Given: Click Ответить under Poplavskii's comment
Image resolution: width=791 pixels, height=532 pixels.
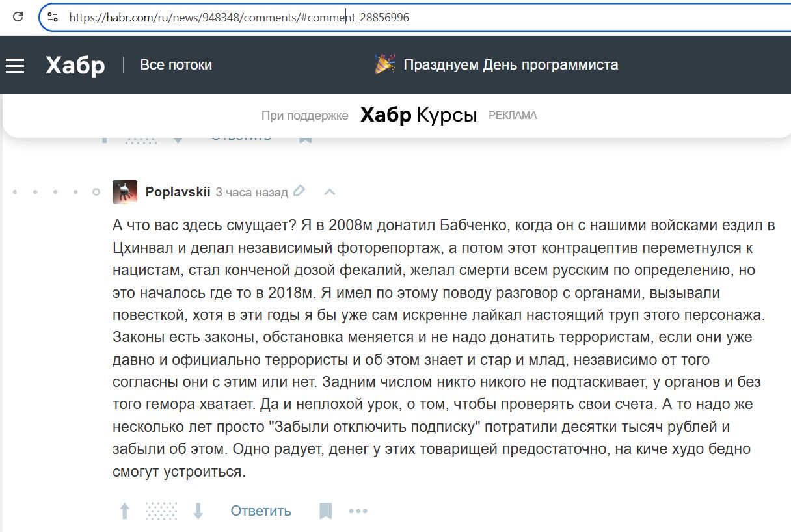Looking at the screenshot, I should [260, 511].
